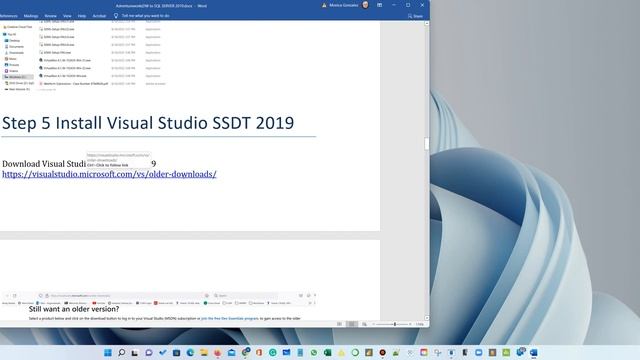640x360 pixels.
Task: Open the View ribbon tab
Action: 67,16
